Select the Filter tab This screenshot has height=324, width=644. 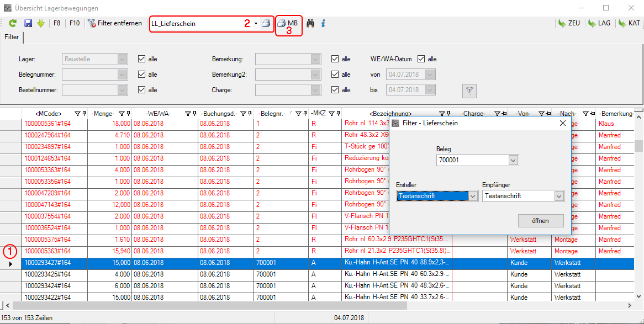(12, 38)
